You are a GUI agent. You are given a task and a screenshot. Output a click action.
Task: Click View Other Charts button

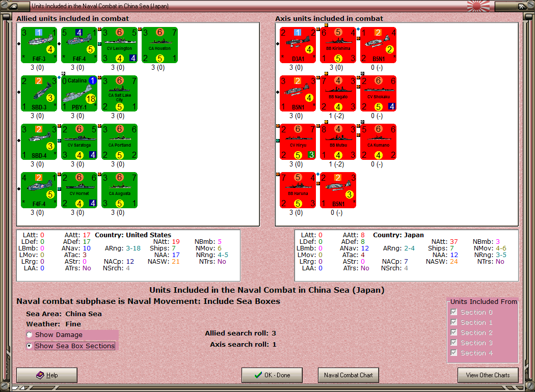coord(488,375)
